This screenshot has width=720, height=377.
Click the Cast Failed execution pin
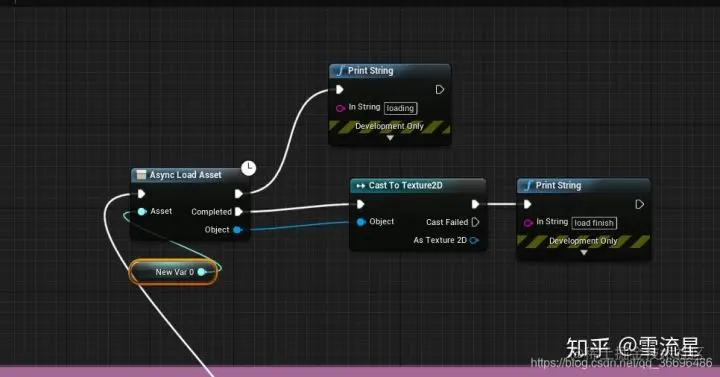tap(475, 222)
